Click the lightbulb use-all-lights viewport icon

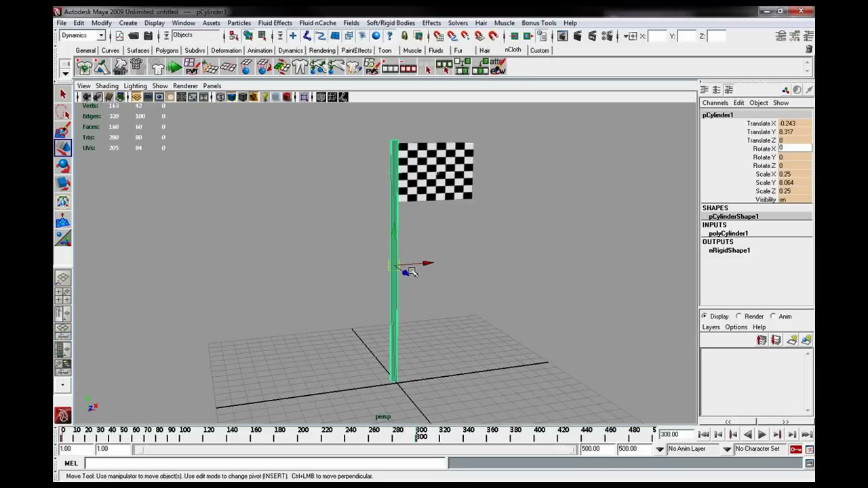click(265, 97)
